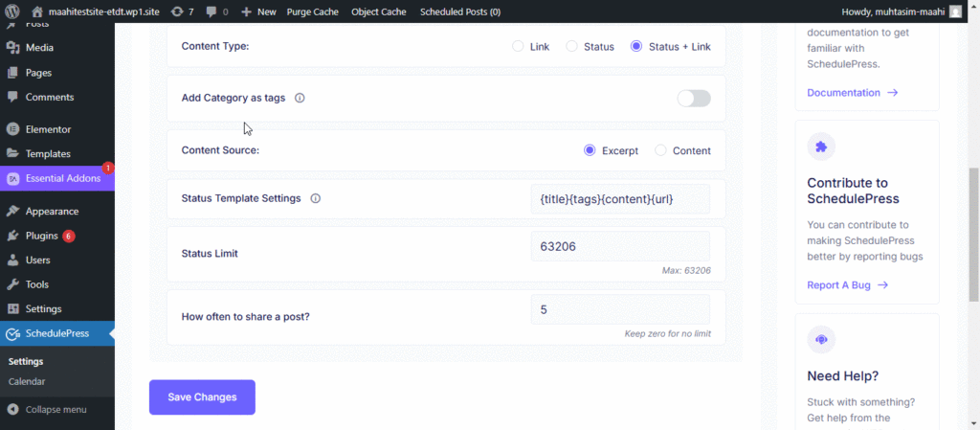Click the 'Max: 63206' hint text
This screenshot has width=980, height=430.
[x=686, y=271]
